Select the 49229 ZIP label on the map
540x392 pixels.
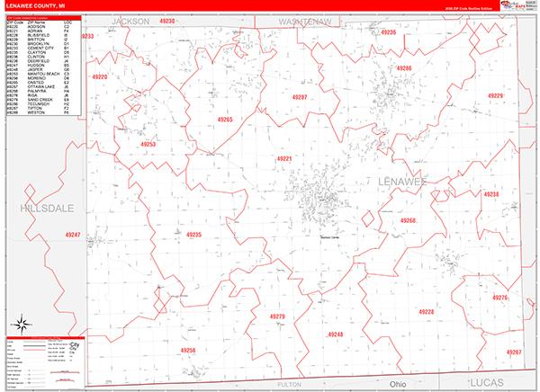click(495, 95)
